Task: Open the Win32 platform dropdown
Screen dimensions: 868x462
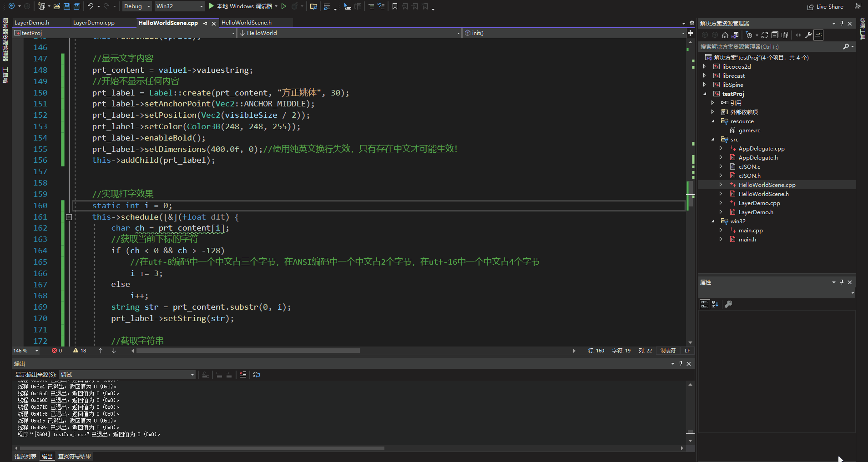Action: 179,6
